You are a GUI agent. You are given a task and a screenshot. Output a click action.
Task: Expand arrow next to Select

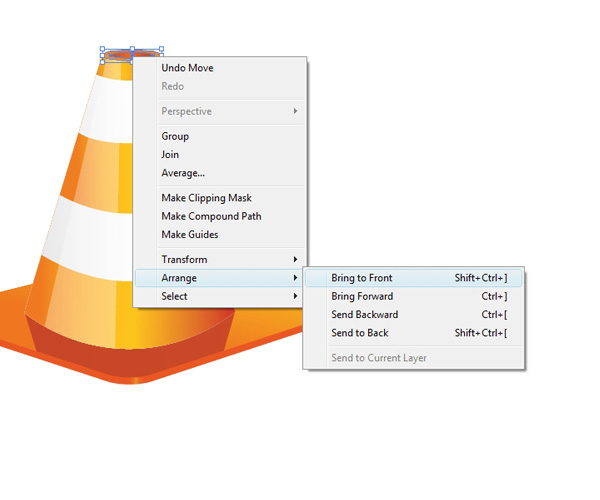click(295, 296)
